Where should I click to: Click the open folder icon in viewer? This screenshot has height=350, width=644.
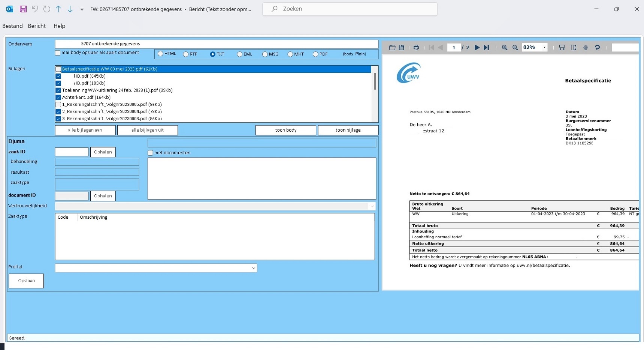coord(392,48)
